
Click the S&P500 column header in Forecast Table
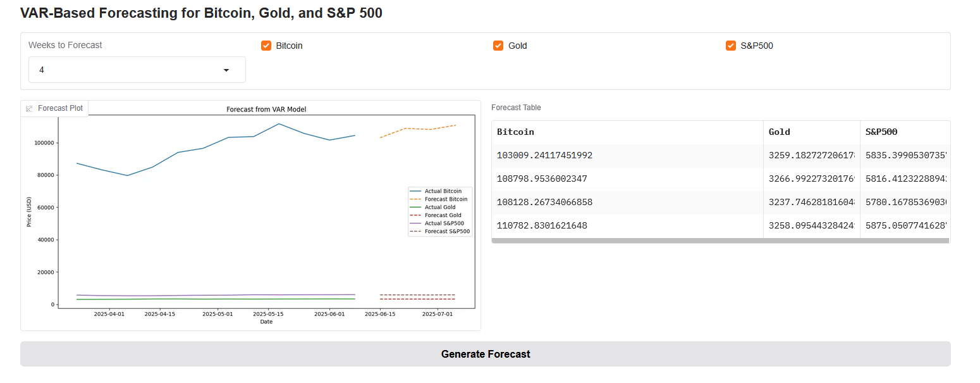(x=881, y=132)
